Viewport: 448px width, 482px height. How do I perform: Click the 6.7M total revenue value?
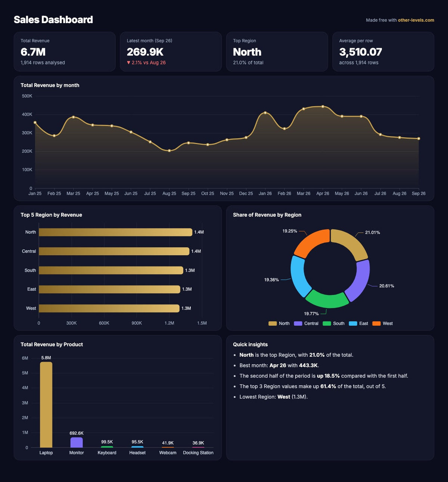click(x=33, y=52)
